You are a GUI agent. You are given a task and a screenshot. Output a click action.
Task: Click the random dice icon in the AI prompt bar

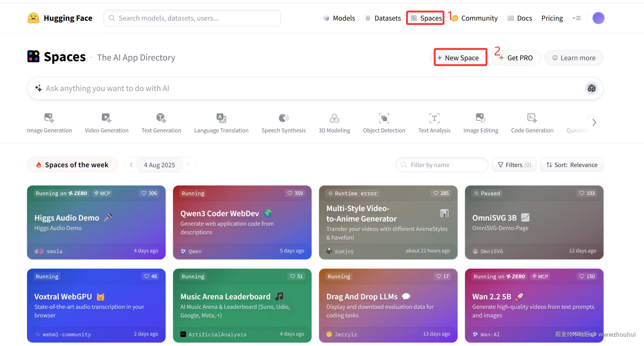[x=592, y=88]
